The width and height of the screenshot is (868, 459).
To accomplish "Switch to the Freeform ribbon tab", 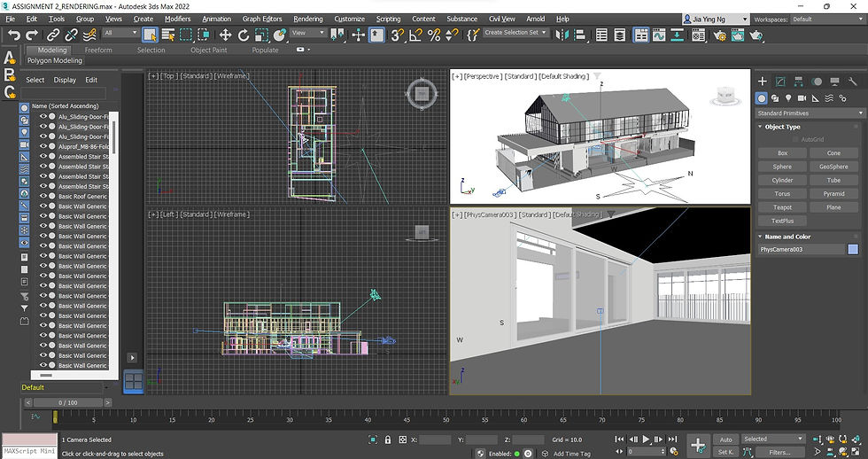I will point(98,50).
